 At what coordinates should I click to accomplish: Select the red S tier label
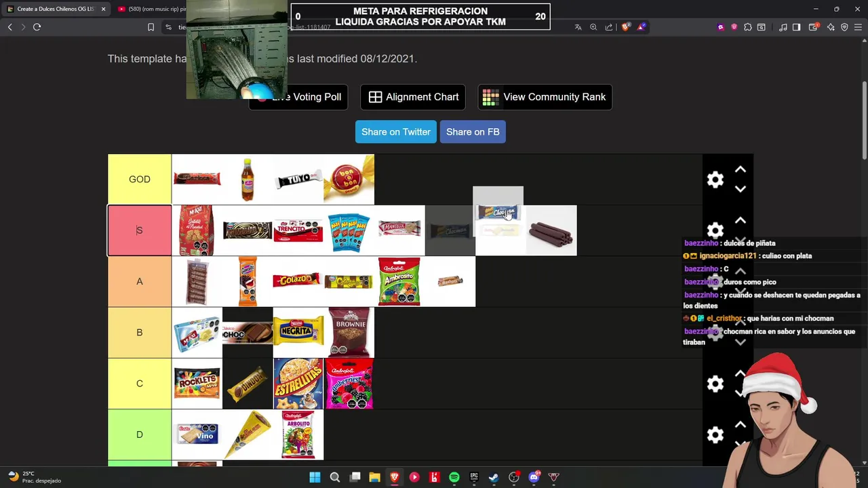click(140, 230)
